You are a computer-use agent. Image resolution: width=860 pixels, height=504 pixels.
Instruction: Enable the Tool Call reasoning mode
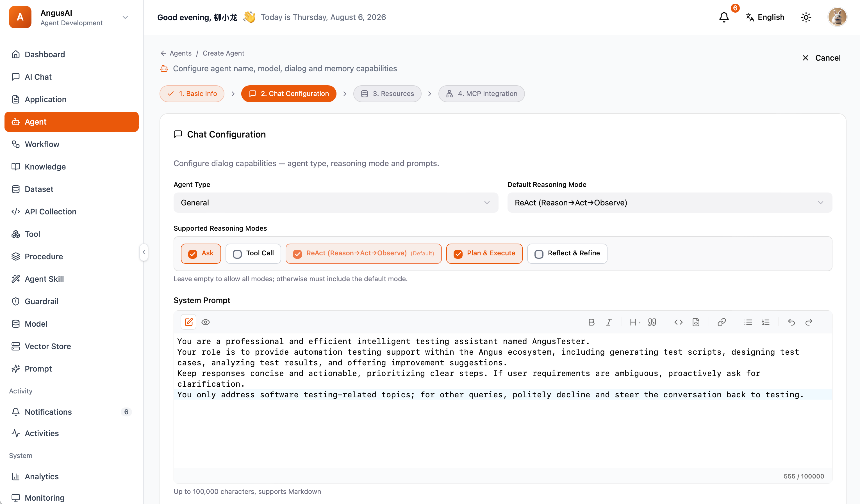point(237,254)
